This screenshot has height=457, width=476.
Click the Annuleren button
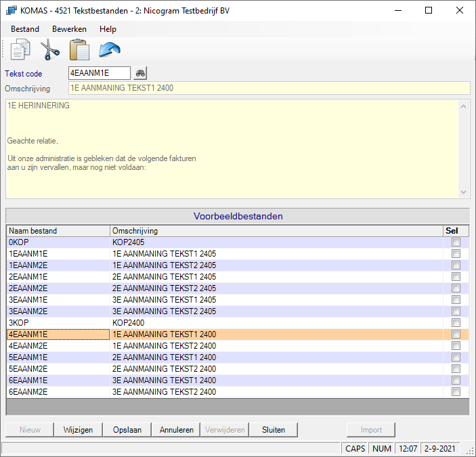pyautogui.click(x=176, y=430)
